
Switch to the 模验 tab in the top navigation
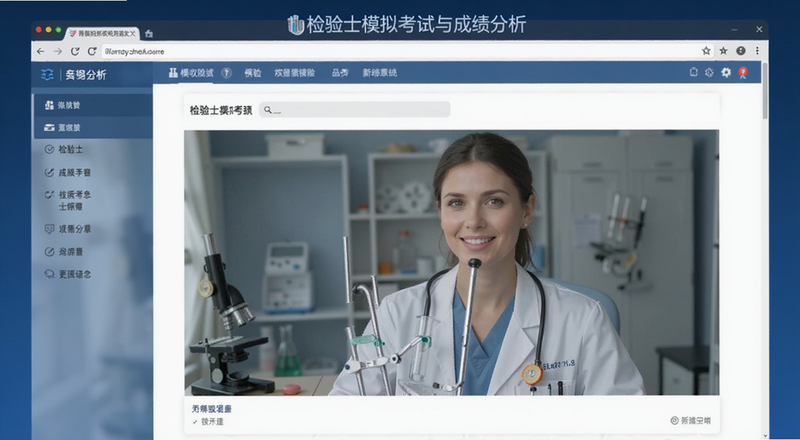click(253, 73)
